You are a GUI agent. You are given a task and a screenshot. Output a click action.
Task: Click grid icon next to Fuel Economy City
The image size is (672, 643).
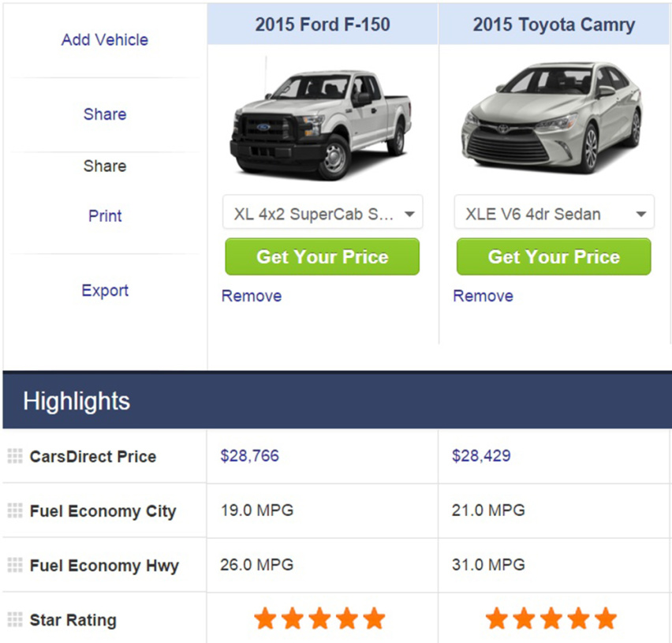15,510
